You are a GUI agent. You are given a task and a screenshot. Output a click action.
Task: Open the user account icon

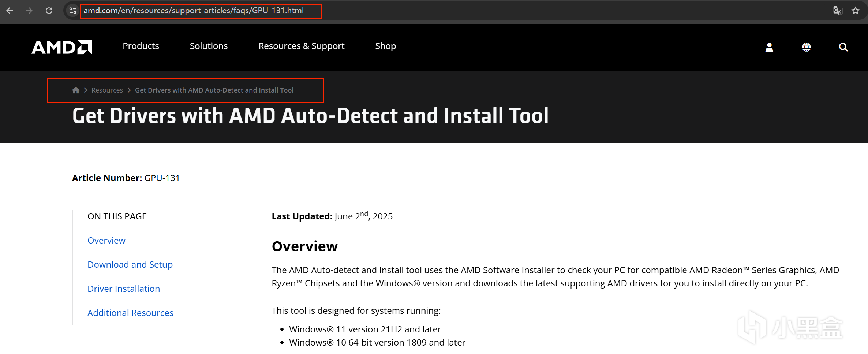769,47
